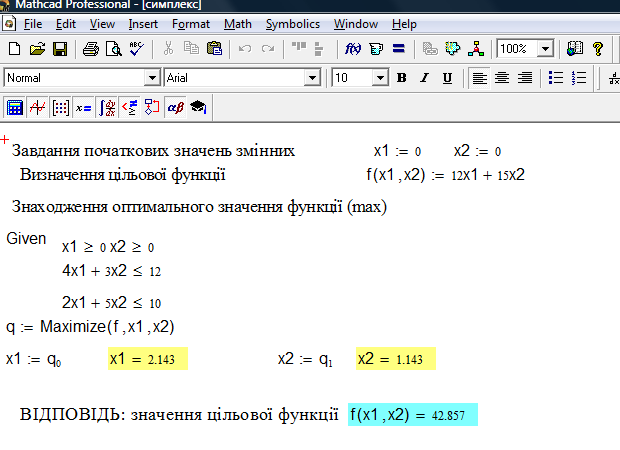Paste from clipboard icon
This screenshot has height=450, width=620.
[215, 49]
